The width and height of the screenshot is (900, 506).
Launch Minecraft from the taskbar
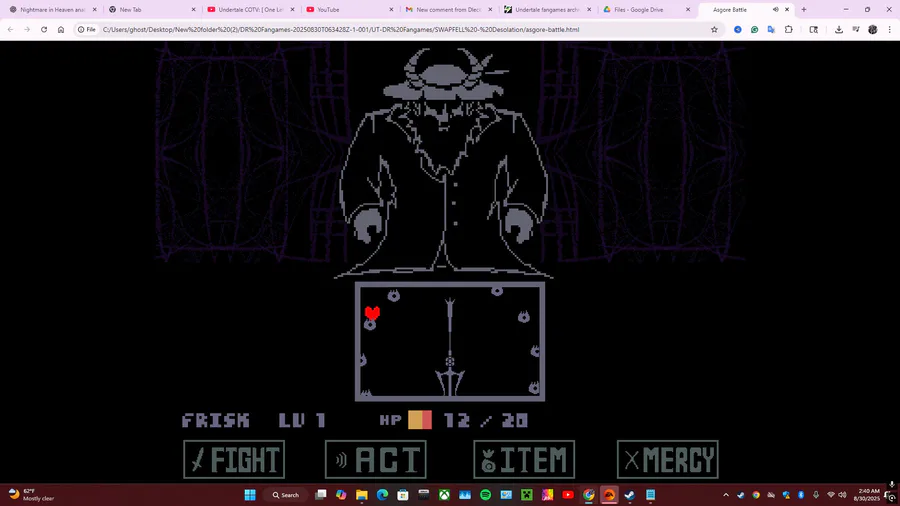pos(526,495)
